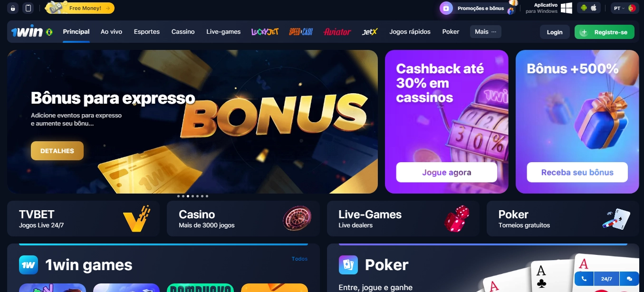
Task: Open the Cassino tab
Action: point(183,32)
